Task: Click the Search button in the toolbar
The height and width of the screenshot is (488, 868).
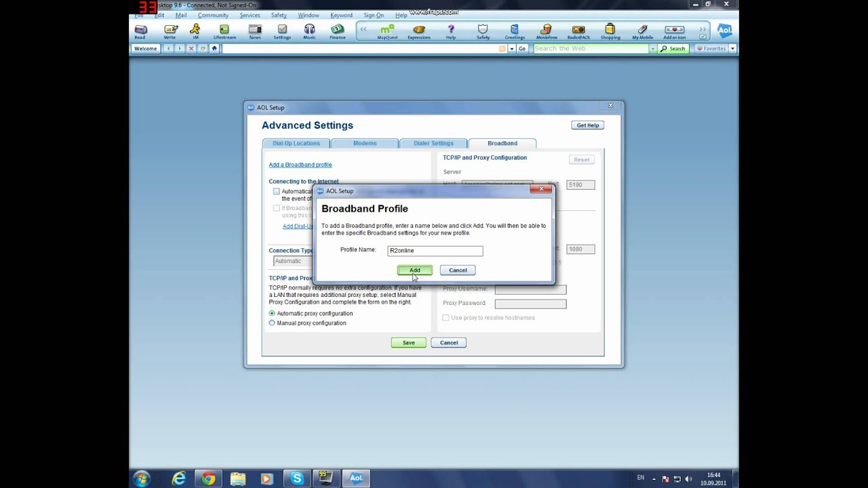Action: pos(673,49)
